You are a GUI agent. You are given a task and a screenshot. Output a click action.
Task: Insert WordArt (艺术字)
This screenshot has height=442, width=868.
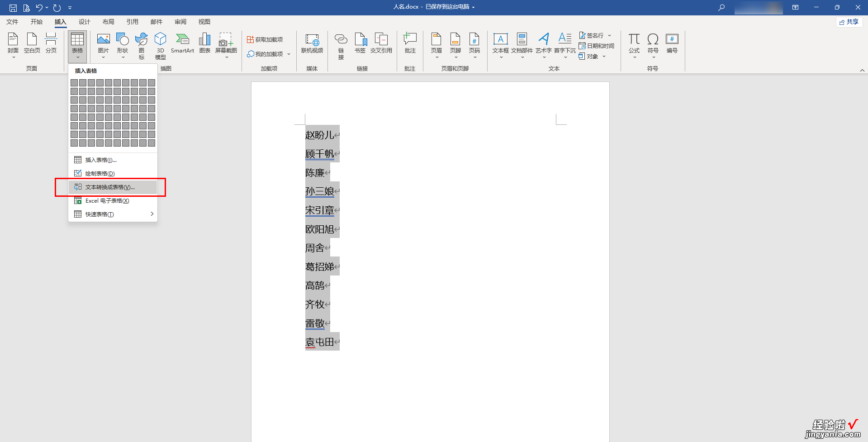tap(544, 46)
